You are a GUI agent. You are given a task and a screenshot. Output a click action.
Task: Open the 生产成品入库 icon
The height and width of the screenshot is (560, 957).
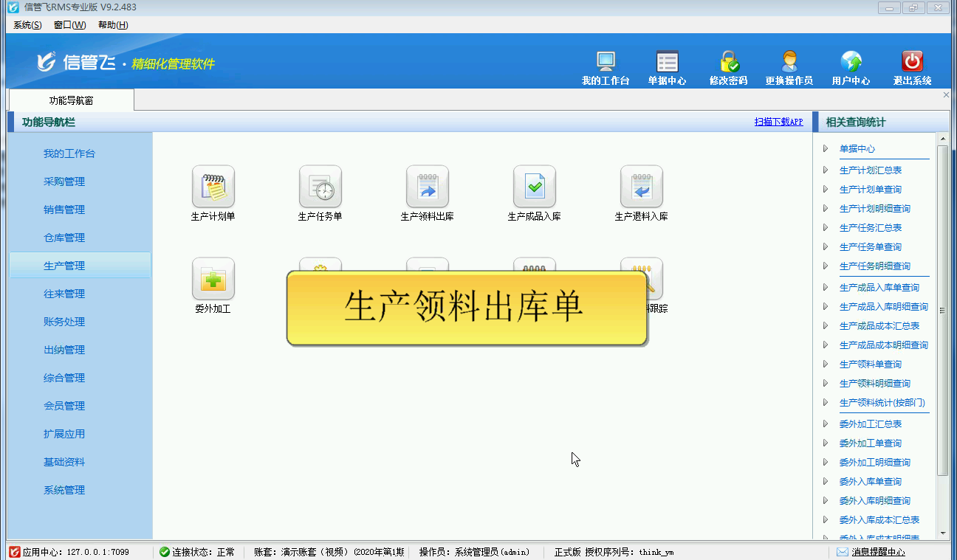click(534, 187)
